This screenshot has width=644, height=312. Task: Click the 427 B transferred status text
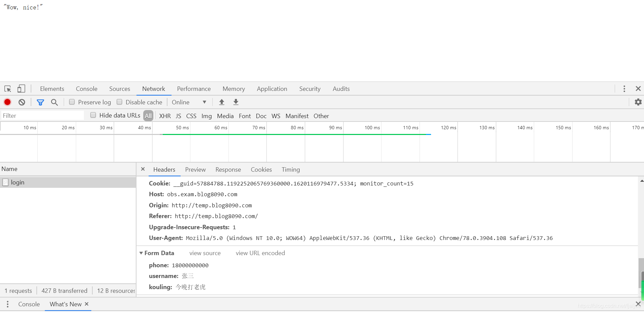(64, 291)
